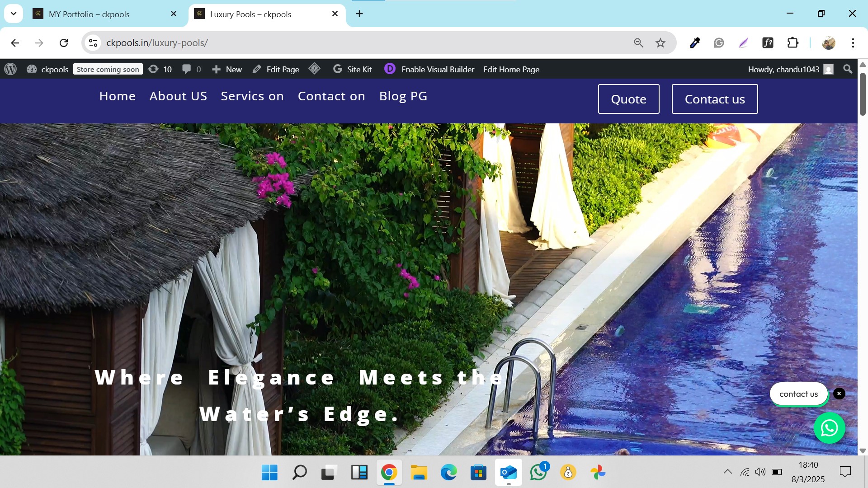Click the fonts identifier extension icon
Screen dimensions: 868x488
pyautogui.click(x=768, y=43)
